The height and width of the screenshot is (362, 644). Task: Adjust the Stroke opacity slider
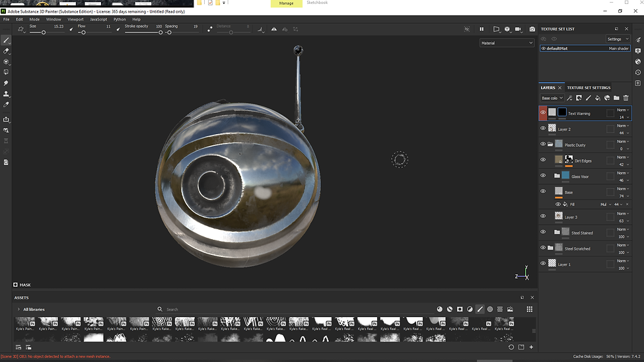point(143,32)
